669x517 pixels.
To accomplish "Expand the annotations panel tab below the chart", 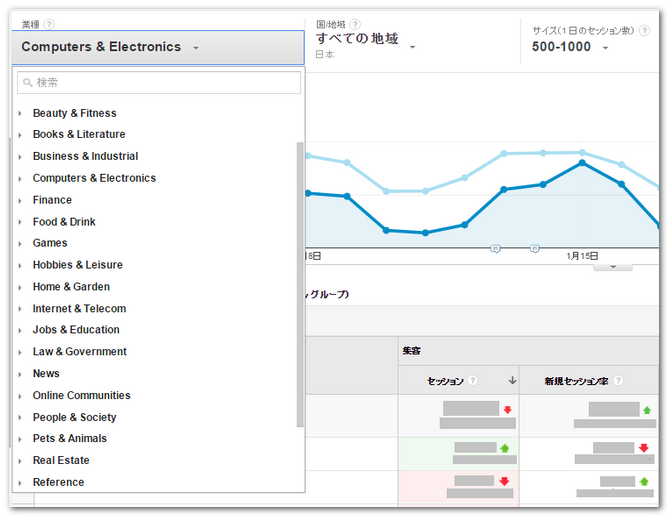I will pyautogui.click(x=612, y=266).
